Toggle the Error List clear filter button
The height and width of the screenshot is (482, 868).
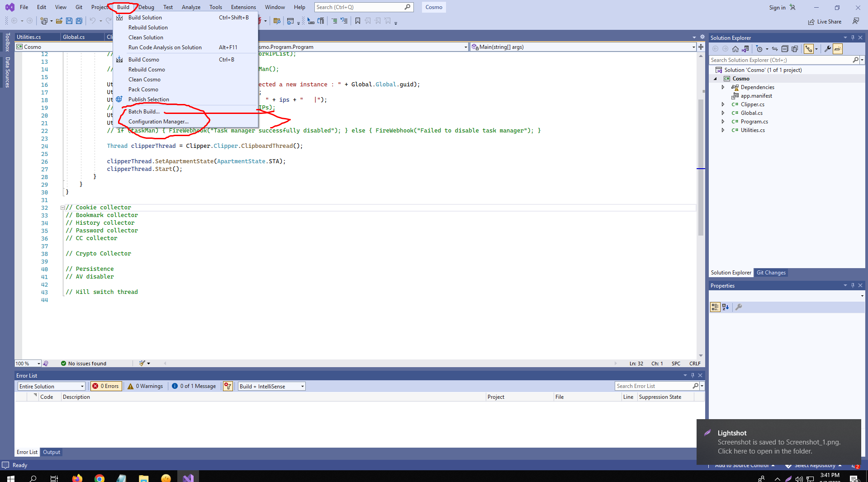tap(228, 386)
